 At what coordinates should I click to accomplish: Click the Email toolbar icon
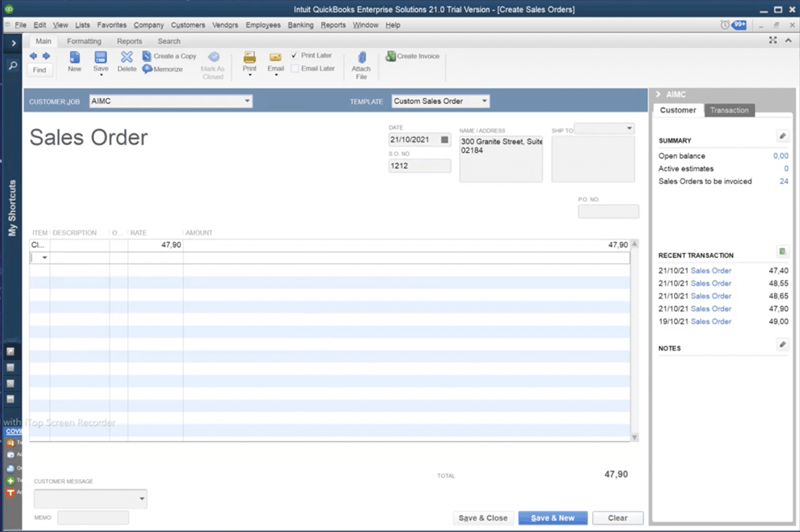coord(275,58)
